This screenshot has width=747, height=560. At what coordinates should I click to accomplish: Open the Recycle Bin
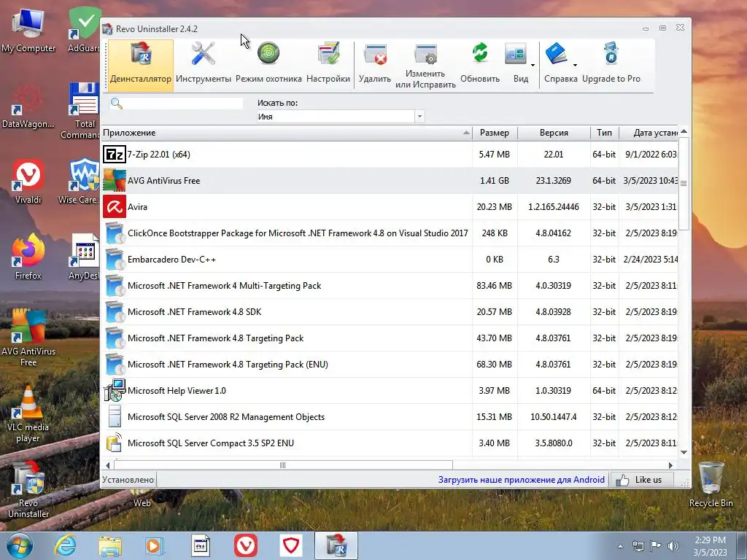tap(711, 485)
